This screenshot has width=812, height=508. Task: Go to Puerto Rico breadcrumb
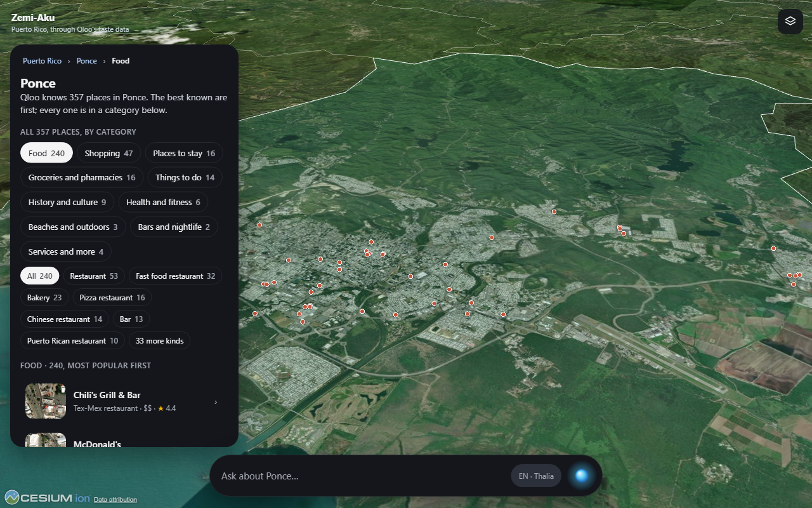42,61
